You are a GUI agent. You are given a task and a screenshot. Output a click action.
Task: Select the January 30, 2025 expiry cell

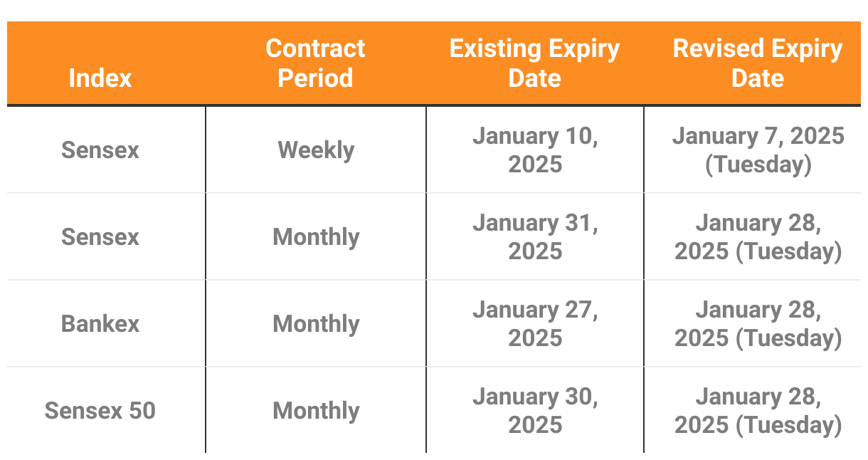coord(535,411)
